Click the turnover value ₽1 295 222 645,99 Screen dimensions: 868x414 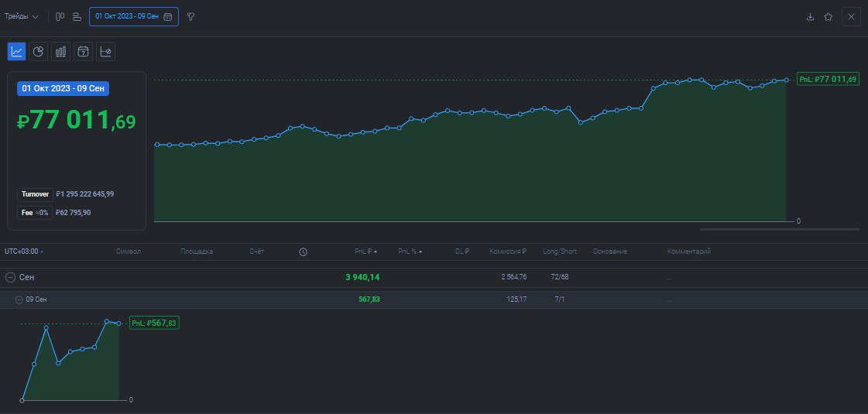click(85, 194)
